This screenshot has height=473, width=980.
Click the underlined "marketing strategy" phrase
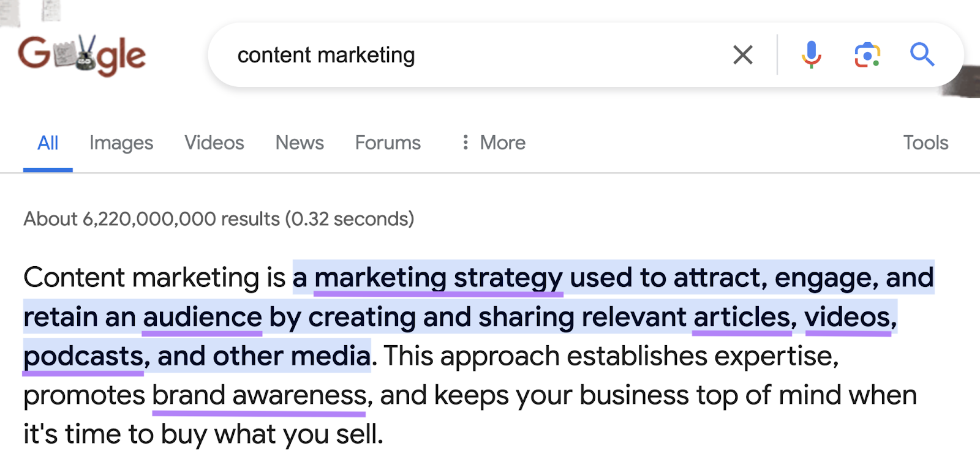[438, 278]
